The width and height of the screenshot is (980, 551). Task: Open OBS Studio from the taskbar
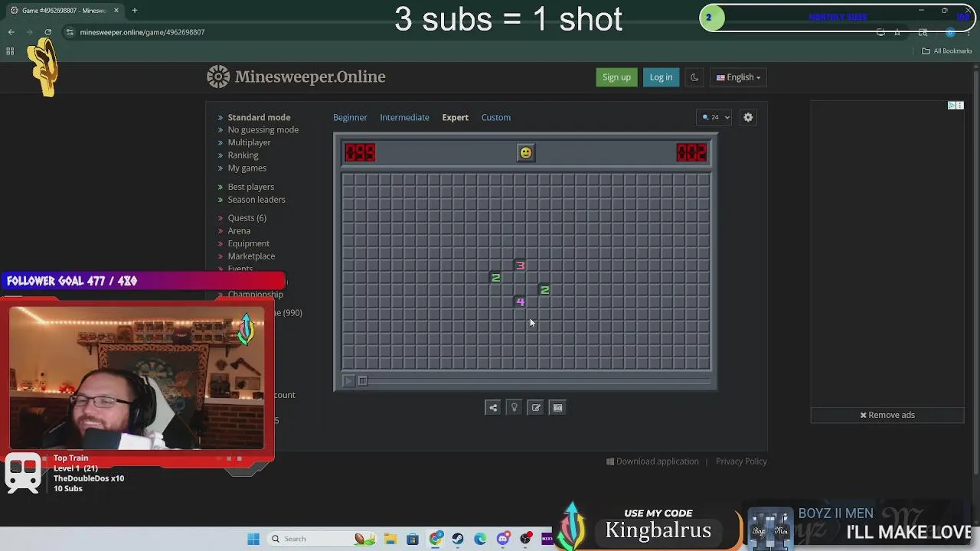coord(526,539)
